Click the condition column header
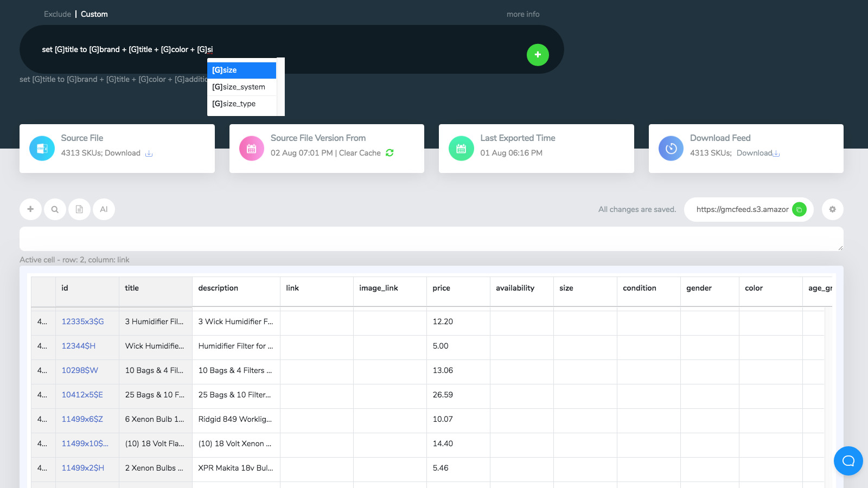 point(649,292)
